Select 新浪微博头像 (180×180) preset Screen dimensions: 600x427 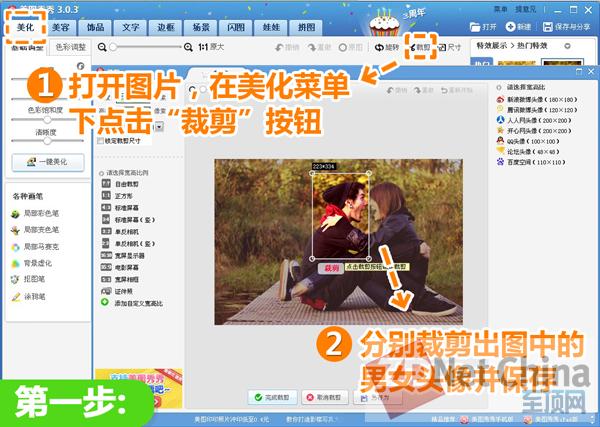coord(536,99)
